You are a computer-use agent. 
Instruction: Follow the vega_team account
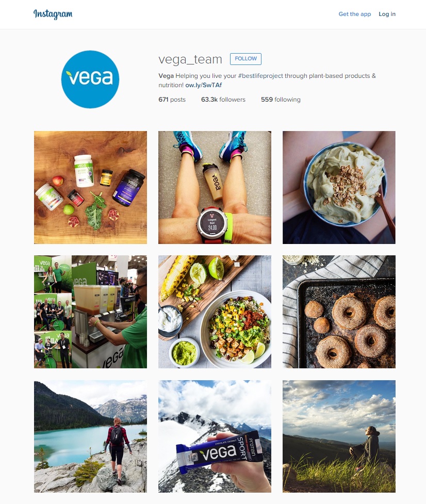245,59
